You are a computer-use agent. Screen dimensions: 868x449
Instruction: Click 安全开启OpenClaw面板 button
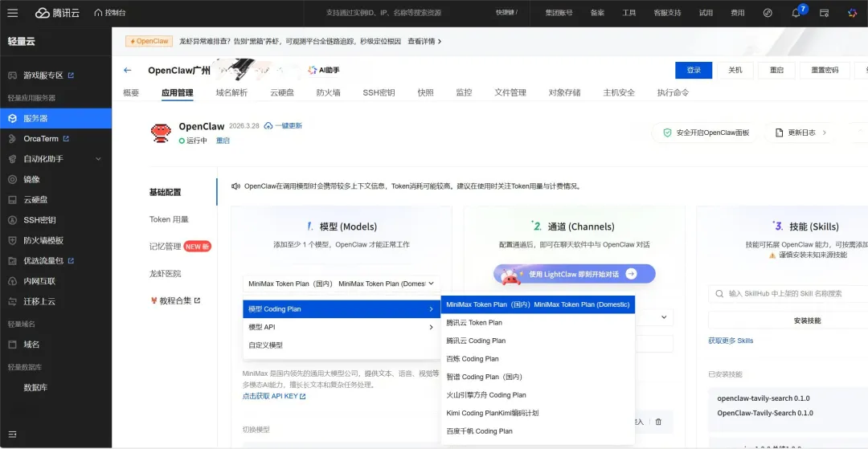pos(706,133)
